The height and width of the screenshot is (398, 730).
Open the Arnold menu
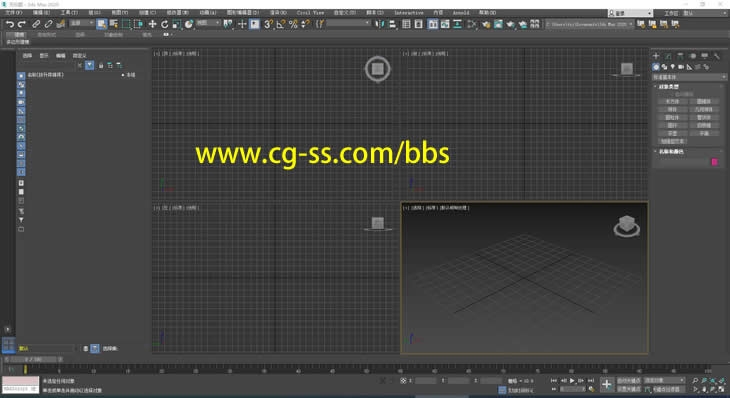[461, 13]
